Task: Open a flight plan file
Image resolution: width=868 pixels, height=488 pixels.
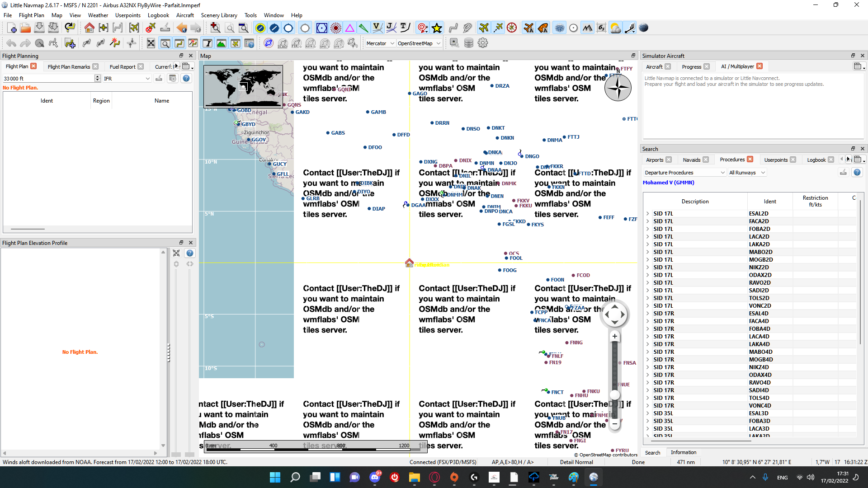Action: (x=26, y=28)
